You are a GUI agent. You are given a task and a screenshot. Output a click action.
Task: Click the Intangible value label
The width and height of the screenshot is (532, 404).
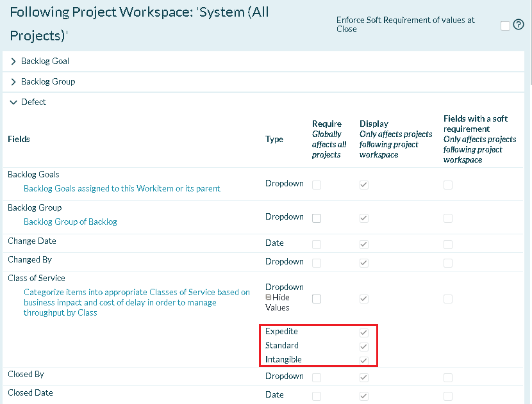coord(283,359)
